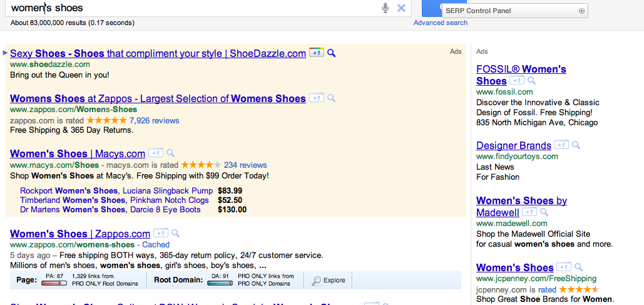Click '1,329 links from' text in SEO bar
Image resolution: width=644 pixels, height=305 pixels.
pyautogui.click(x=93, y=276)
